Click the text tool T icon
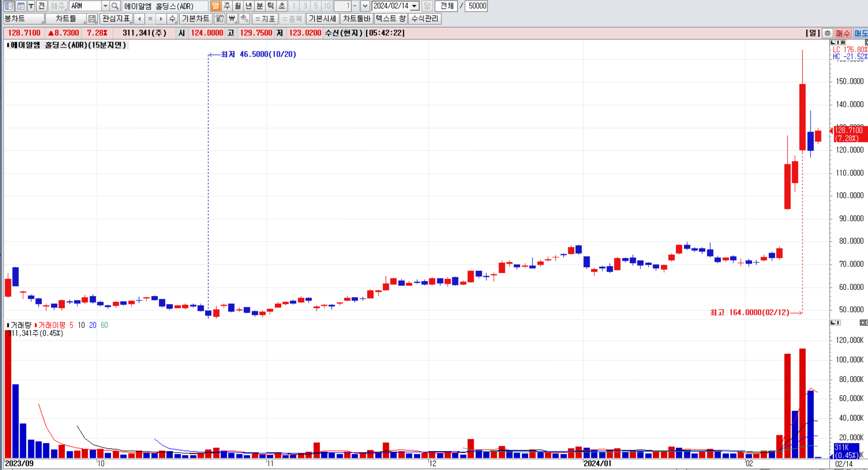 [x=31, y=6]
